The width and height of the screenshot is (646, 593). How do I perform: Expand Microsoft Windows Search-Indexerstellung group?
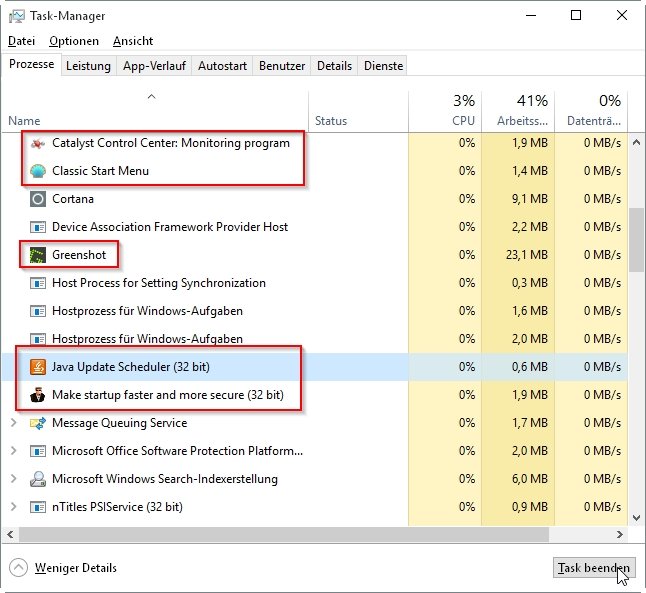(13, 479)
